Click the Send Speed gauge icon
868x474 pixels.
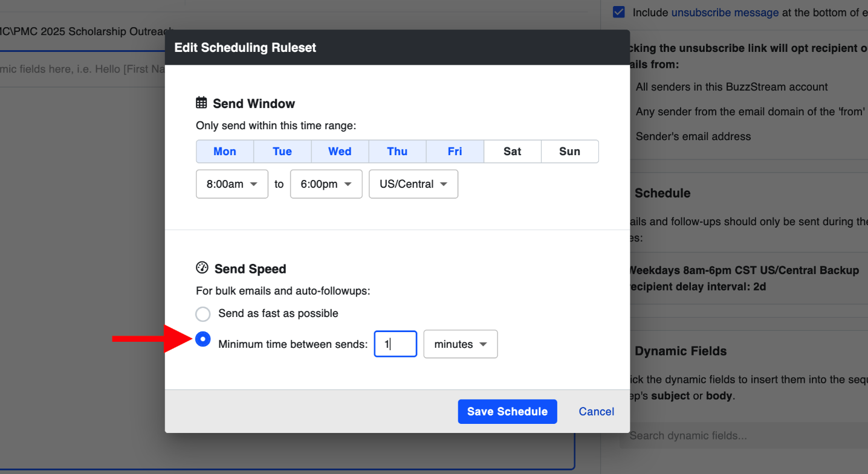(x=202, y=267)
